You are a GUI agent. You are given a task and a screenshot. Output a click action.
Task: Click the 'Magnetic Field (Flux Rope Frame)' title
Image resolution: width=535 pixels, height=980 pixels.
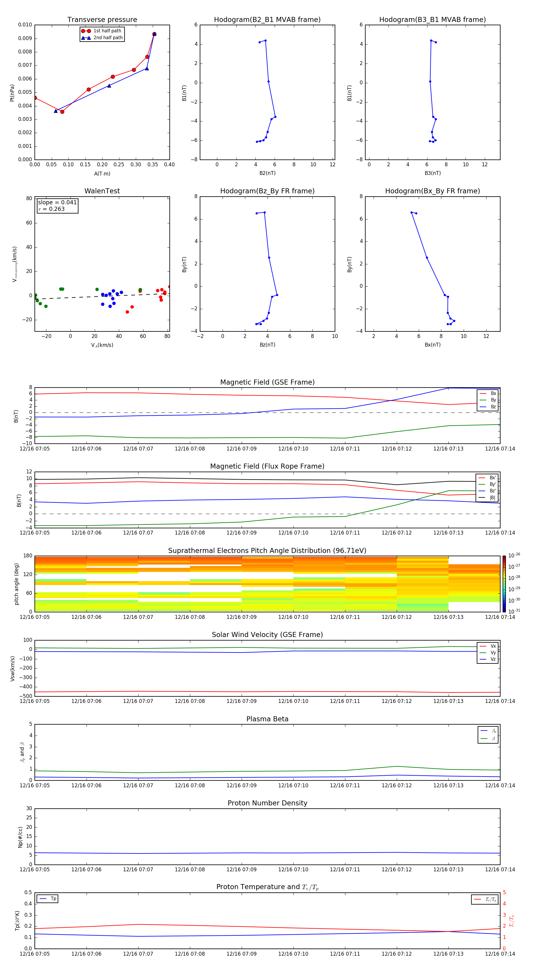coord(267,467)
